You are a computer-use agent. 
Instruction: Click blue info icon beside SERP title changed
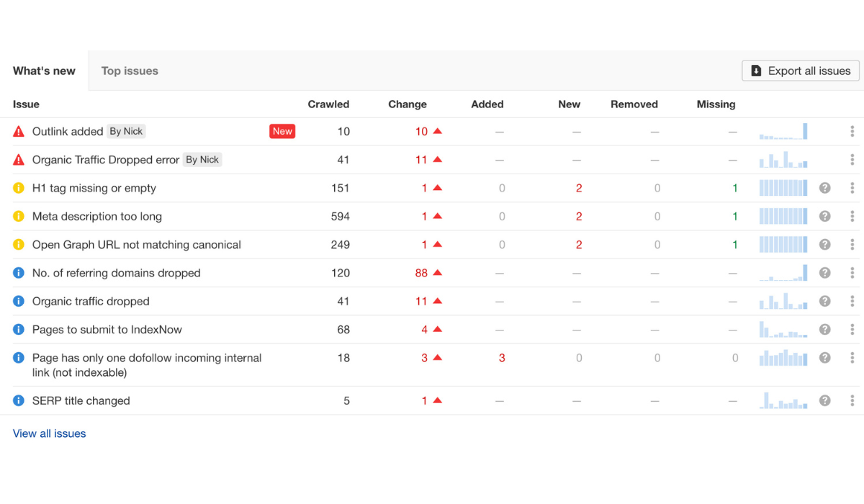[x=19, y=400]
